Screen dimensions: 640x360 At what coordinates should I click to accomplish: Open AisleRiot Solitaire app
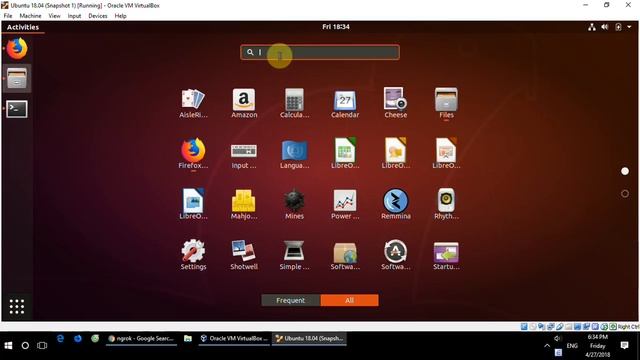pos(193,103)
